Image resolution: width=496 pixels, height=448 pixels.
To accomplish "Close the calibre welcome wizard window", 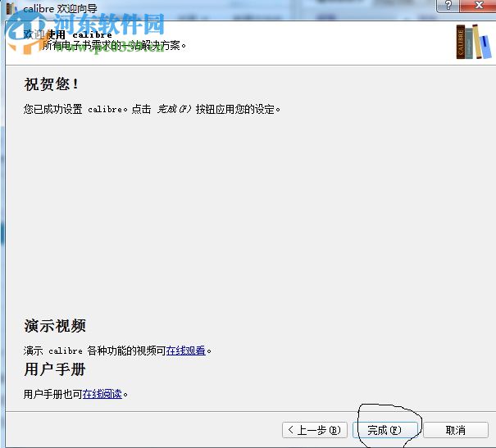I will pyautogui.click(x=478, y=6).
